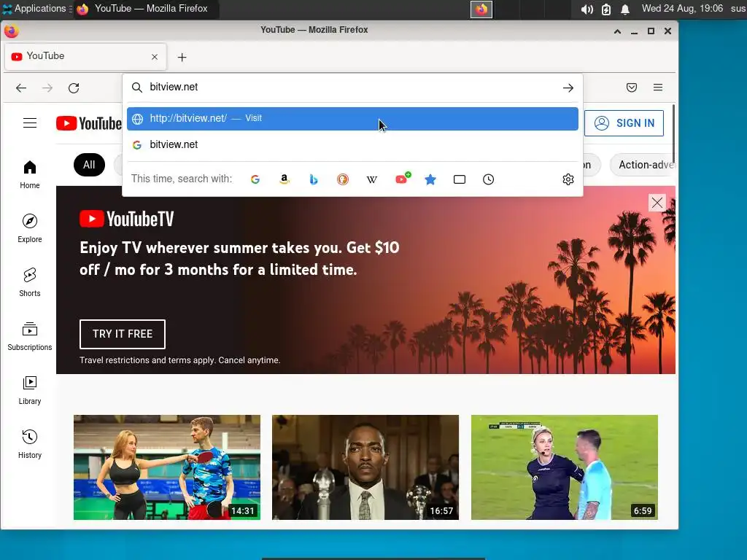The width and height of the screenshot is (747, 560).
Task: Click the page vertical scrollbar
Action: tap(673, 134)
